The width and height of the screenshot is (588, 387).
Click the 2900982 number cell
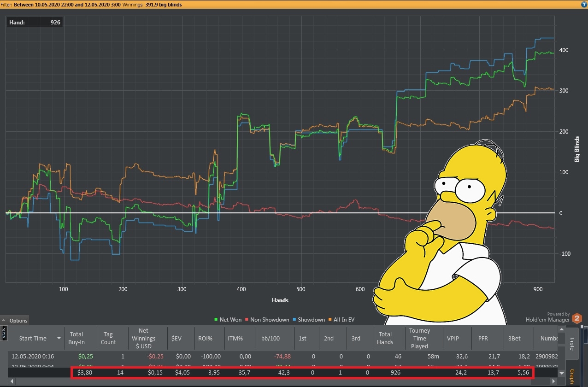(547, 356)
